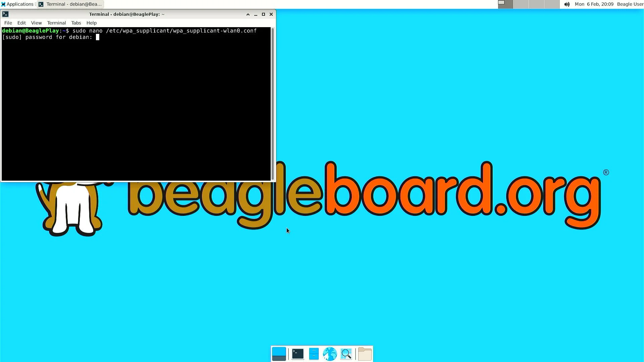The image size is (644, 362).
Task: Click the Terminal menu item in menubar
Action: [x=56, y=22]
